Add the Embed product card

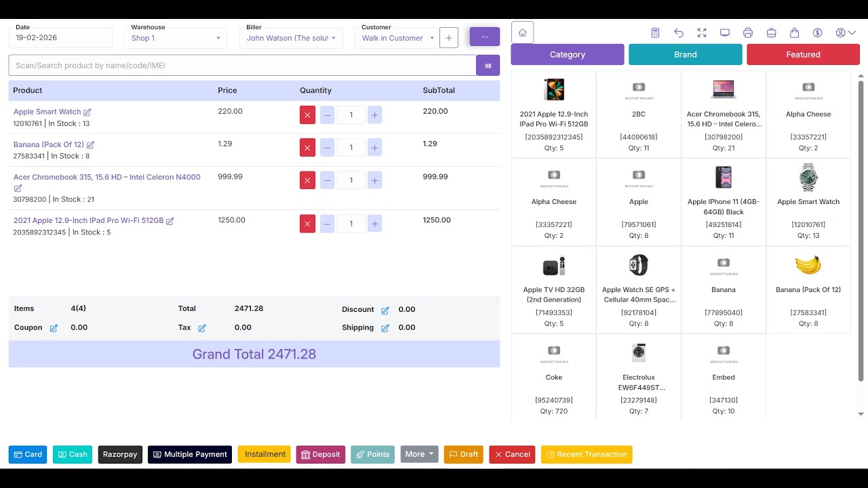724,377
